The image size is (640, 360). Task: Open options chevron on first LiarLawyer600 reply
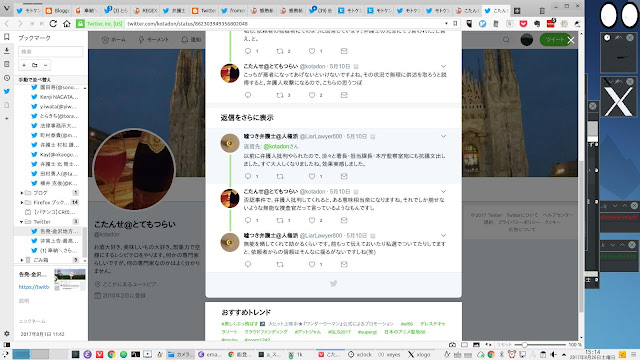(443, 136)
